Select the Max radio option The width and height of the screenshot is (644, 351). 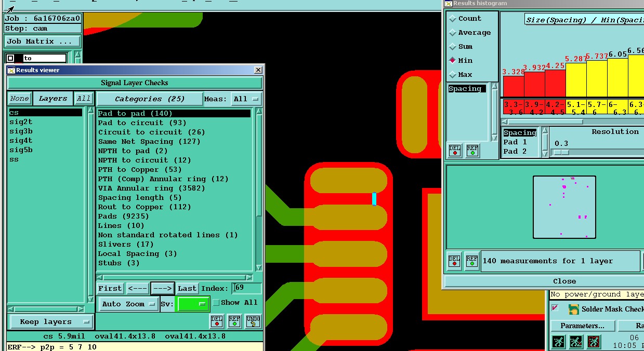coord(452,75)
